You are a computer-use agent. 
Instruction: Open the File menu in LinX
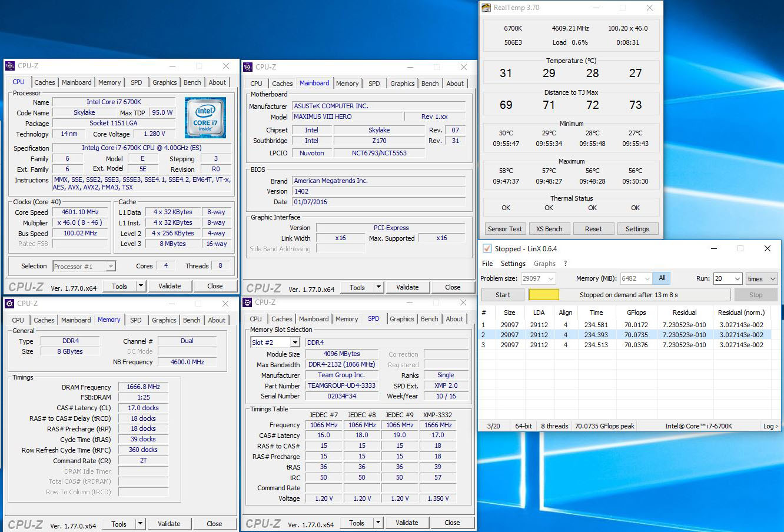click(487, 264)
